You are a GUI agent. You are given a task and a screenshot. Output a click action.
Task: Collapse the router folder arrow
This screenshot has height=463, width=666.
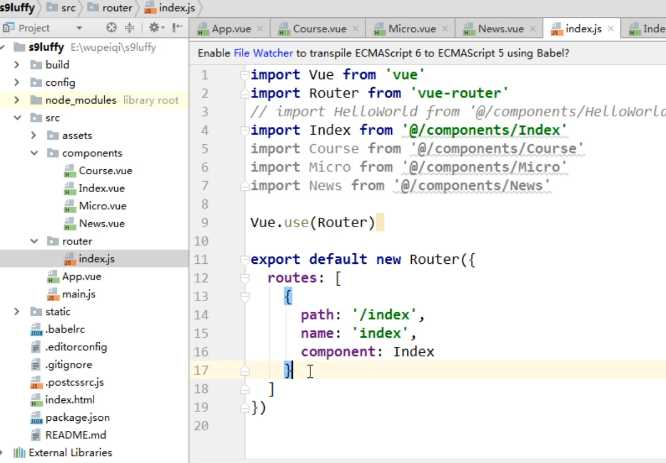(34, 241)
